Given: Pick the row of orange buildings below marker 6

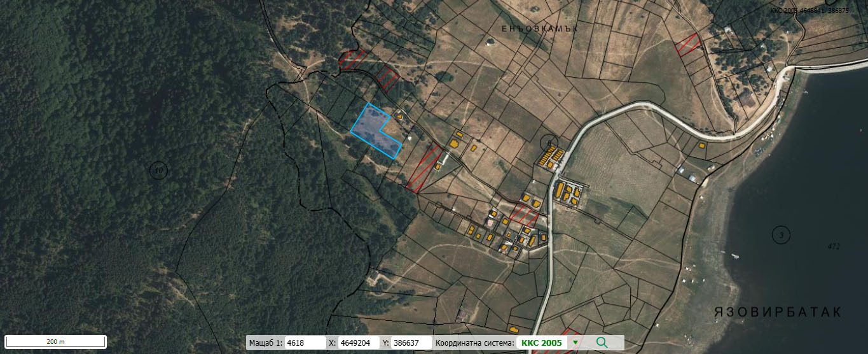Looking at the screenshot, I should point(551,156).
